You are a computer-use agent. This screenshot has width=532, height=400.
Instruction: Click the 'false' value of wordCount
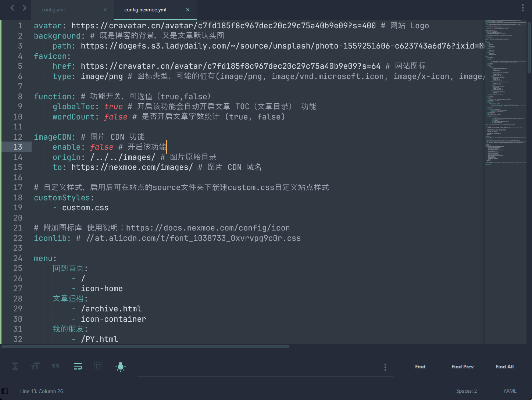[115, 117]
